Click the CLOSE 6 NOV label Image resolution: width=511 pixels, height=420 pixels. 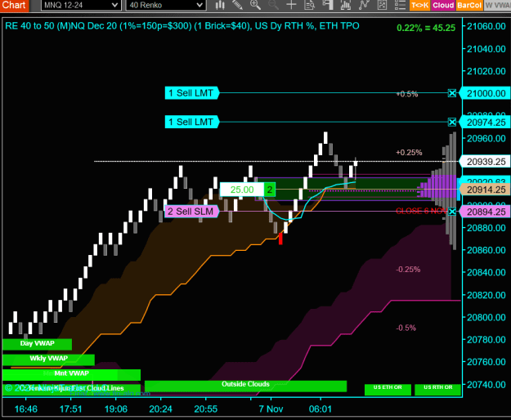421,211
